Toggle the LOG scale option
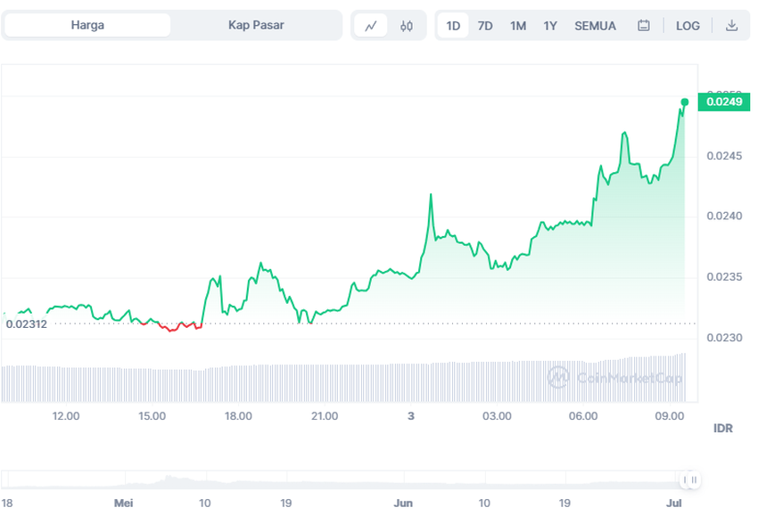Screen dimensions: 758x532 click(688, 26)
